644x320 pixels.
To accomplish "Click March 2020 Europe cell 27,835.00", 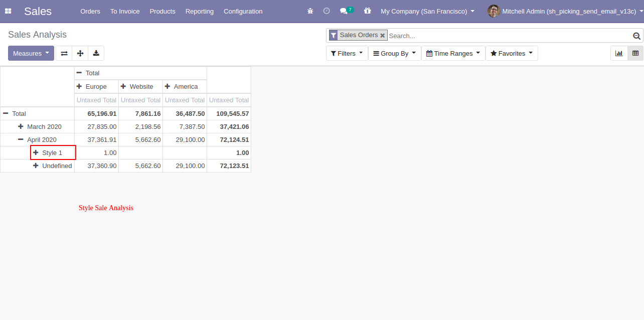I will (96, 126).
